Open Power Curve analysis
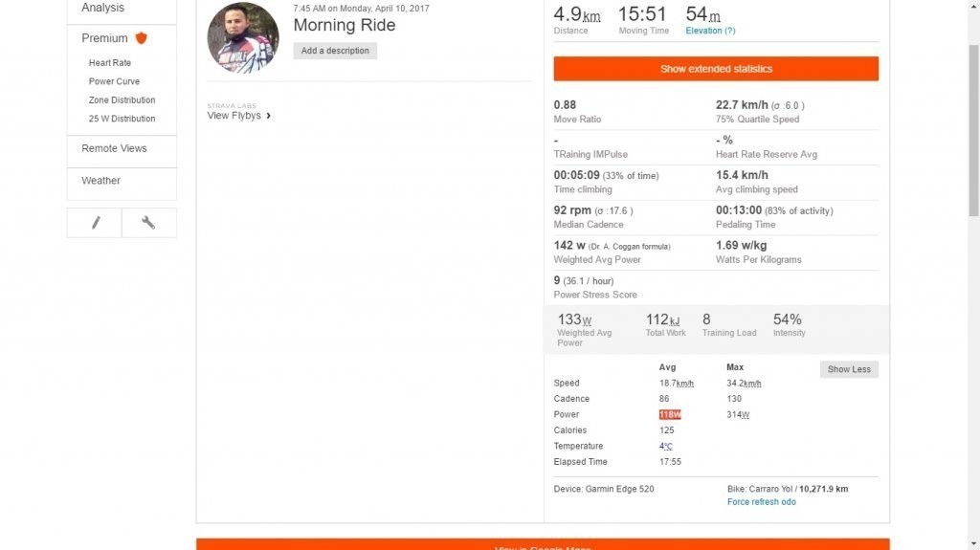Screen dimensions: 980x550 pyautogui.click(x=114, y=81)
